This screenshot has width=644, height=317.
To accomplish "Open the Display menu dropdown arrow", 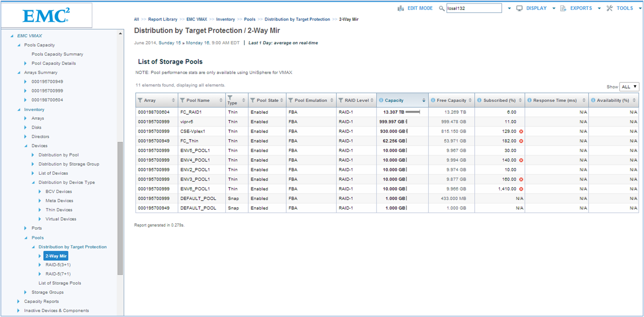I will click(x=554, y=8).
